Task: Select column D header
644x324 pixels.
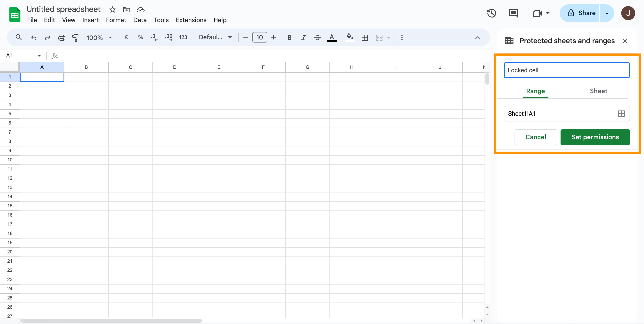Action: [x=175, y=67]
